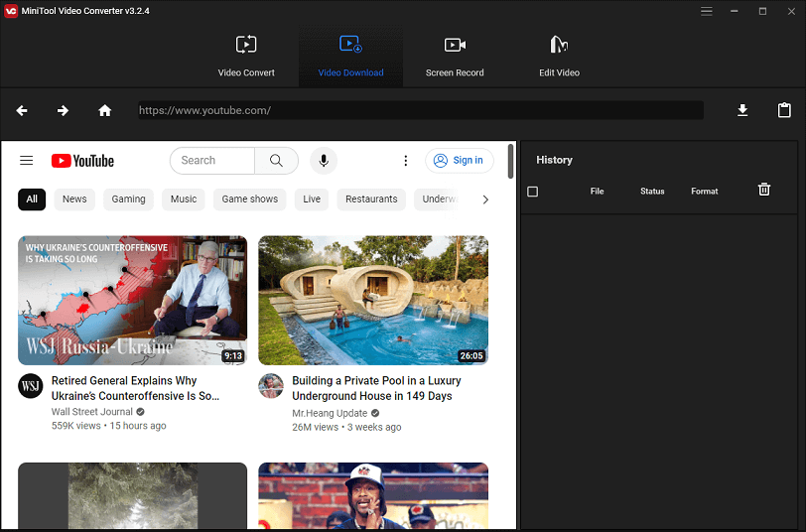This screenshot has height=532, width=806.
Task: Open Building a Private Pool video title
Action: 376,388
